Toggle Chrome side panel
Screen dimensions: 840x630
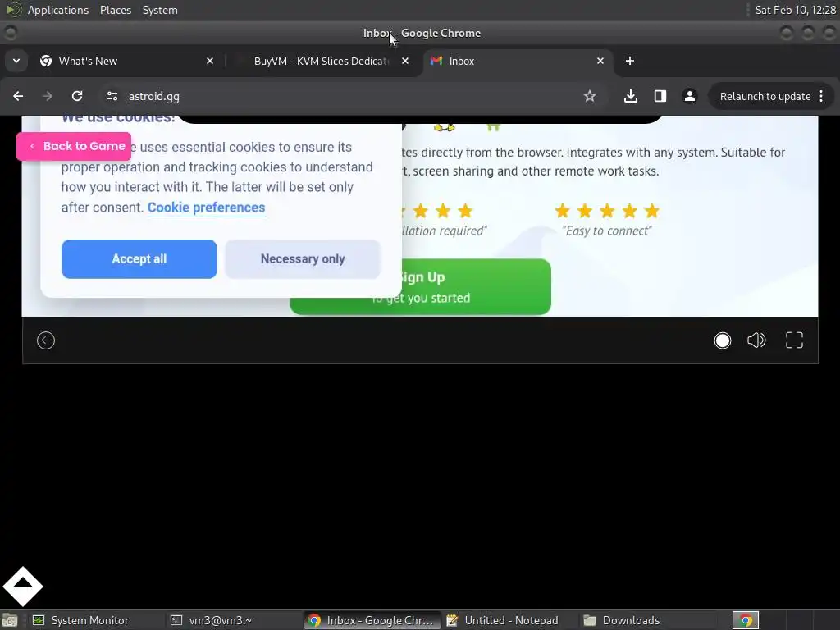[x=660, y=97]
